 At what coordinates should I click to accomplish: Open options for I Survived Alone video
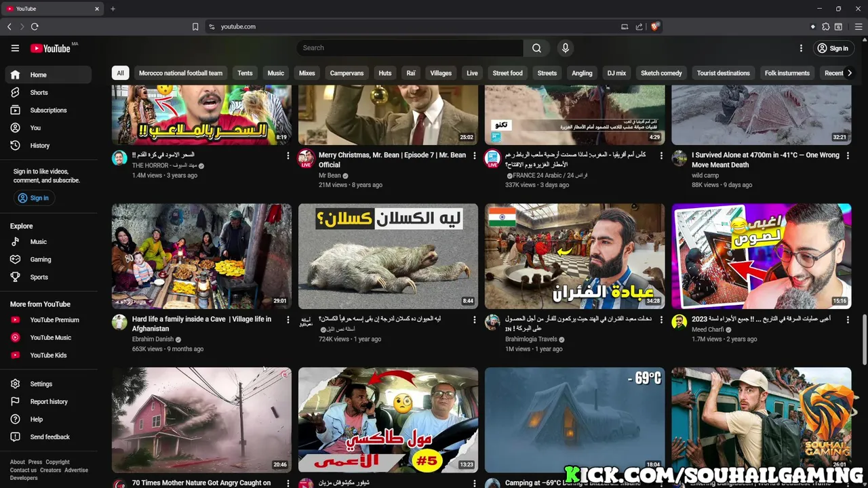pyautogui.click(x=848, y=156)
